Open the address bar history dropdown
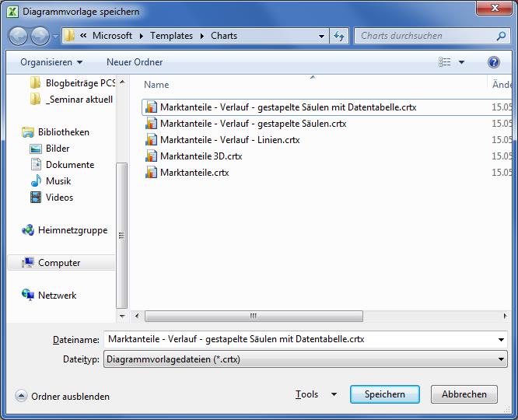Viewport: 518px width, 420px height. [x=321, y=36]
